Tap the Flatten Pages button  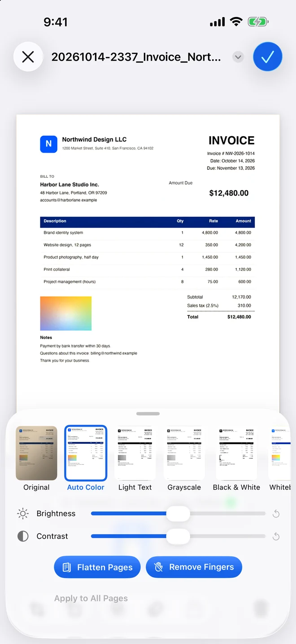pyautogui.click(x=97, y=567)
